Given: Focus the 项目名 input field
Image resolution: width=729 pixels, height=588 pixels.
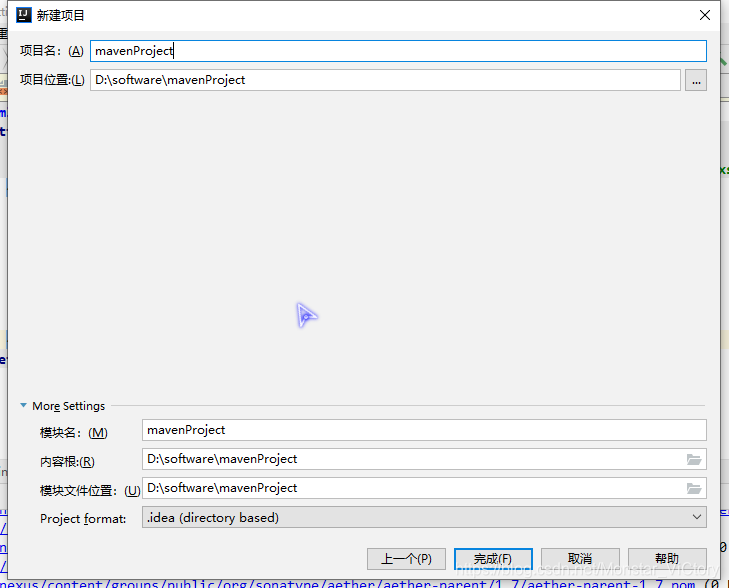Looking at the screenshot, I should pos(398,51).
